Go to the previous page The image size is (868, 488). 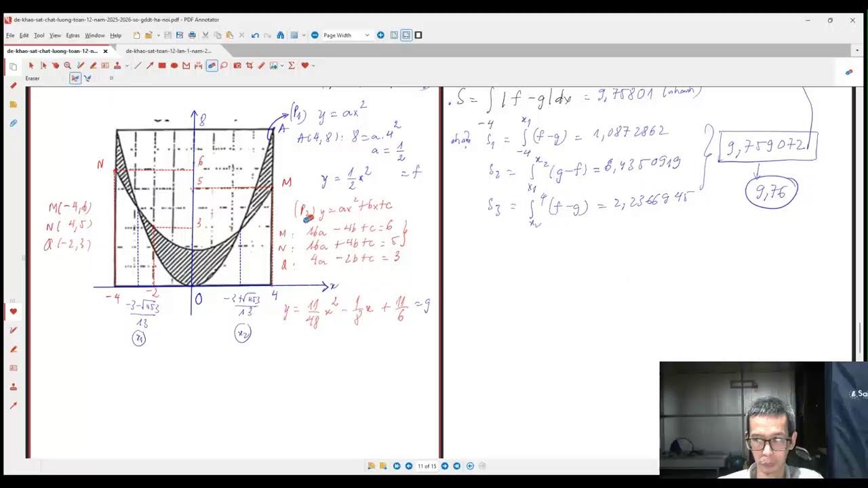click(x=409, y=466)
